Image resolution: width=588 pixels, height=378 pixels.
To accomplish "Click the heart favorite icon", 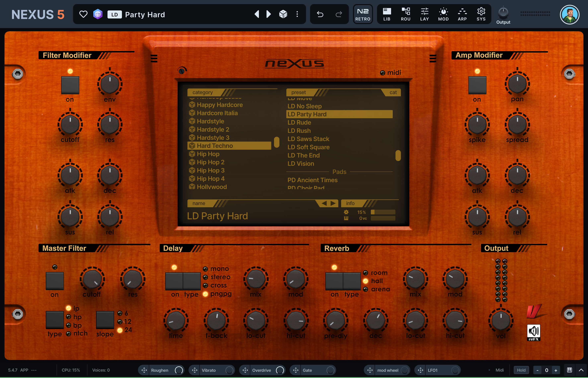I will [x=83, y=14].
